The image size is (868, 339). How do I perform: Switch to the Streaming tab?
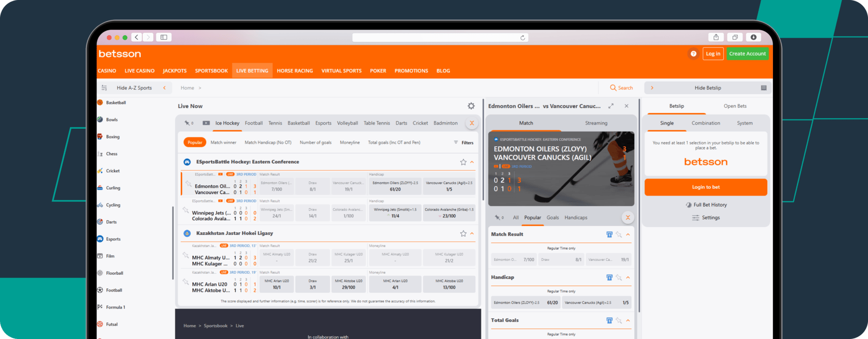596,123
